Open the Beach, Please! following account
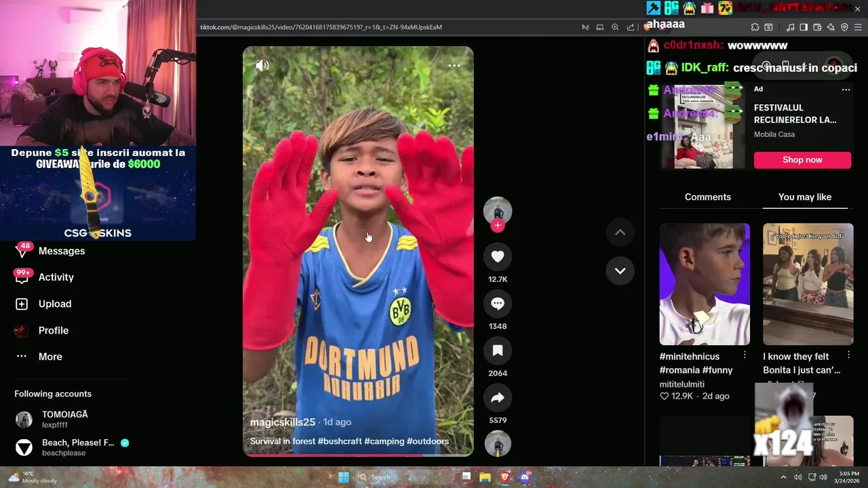The width and height of the screenshot is (868, 488). point(72,447)
